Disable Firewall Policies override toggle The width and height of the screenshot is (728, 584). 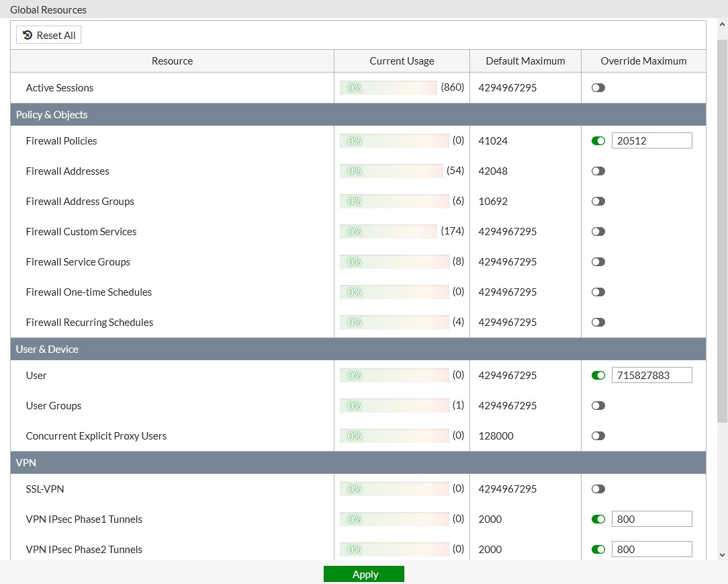[598, 141]
